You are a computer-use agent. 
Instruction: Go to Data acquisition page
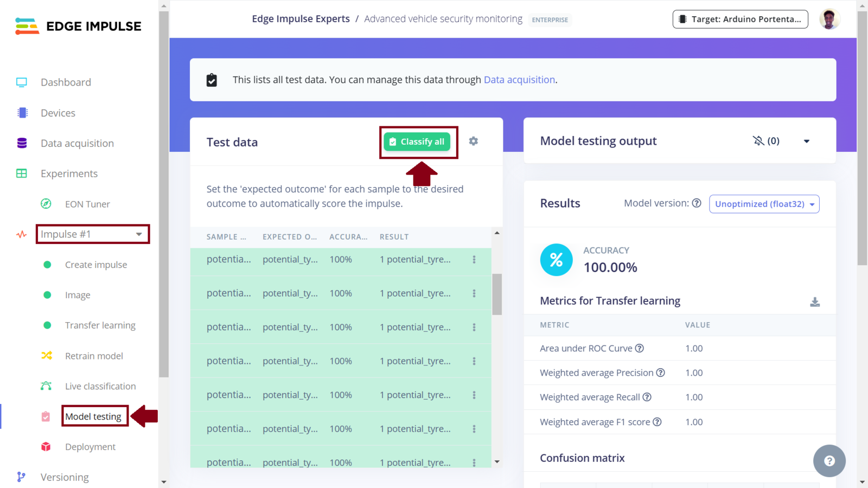click(77, 143)
